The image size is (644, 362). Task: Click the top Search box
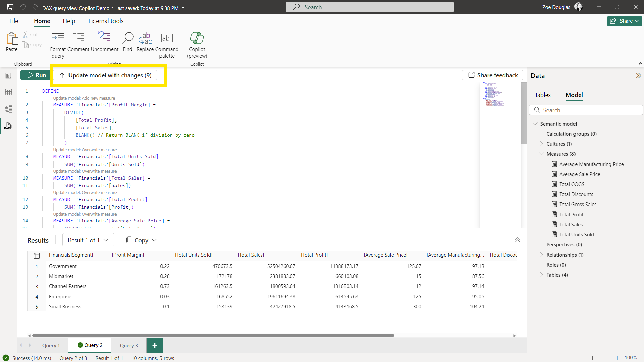pos(369,7)
